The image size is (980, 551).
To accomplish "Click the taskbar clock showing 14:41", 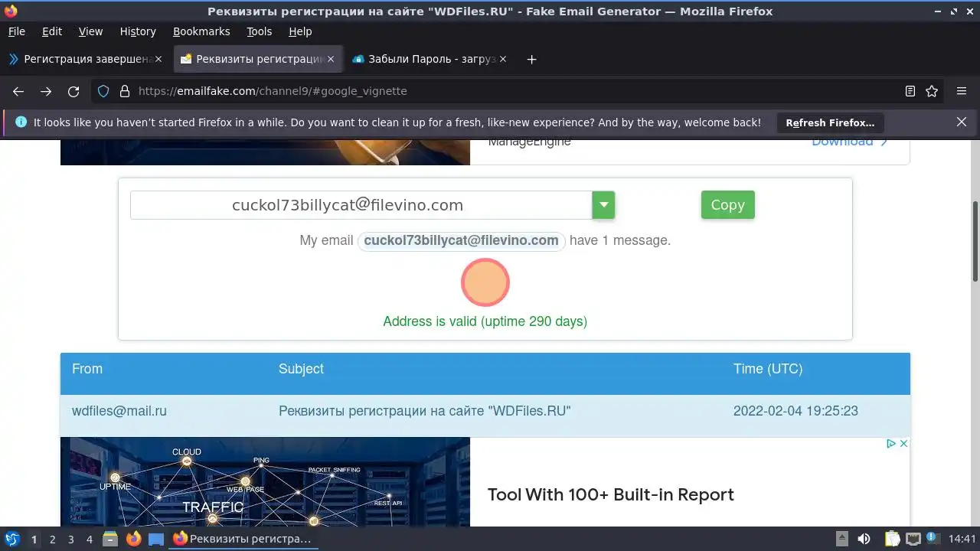I will pyautogui.click(x=962, y=539).
